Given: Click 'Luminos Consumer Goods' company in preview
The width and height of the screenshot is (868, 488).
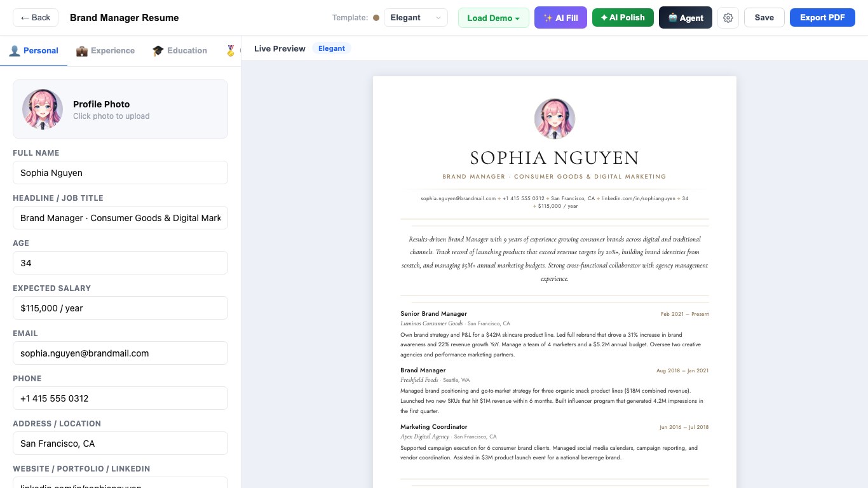Looking at the screenshot, I should 431,323.
